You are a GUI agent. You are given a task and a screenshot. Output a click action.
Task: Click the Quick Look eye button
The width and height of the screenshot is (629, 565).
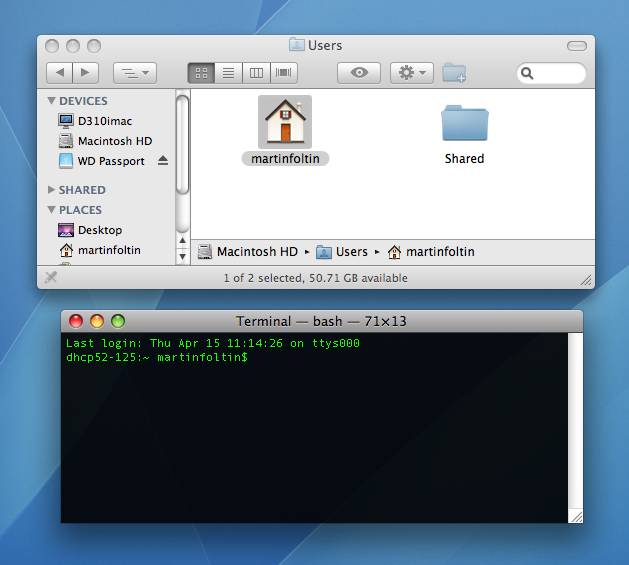pyautogui.click(x=359, y=73)
